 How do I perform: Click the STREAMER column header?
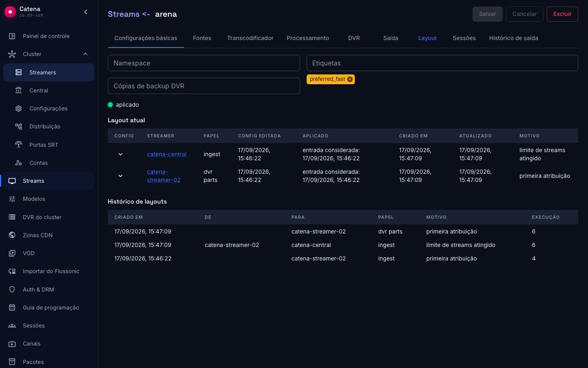pos(160,136)
